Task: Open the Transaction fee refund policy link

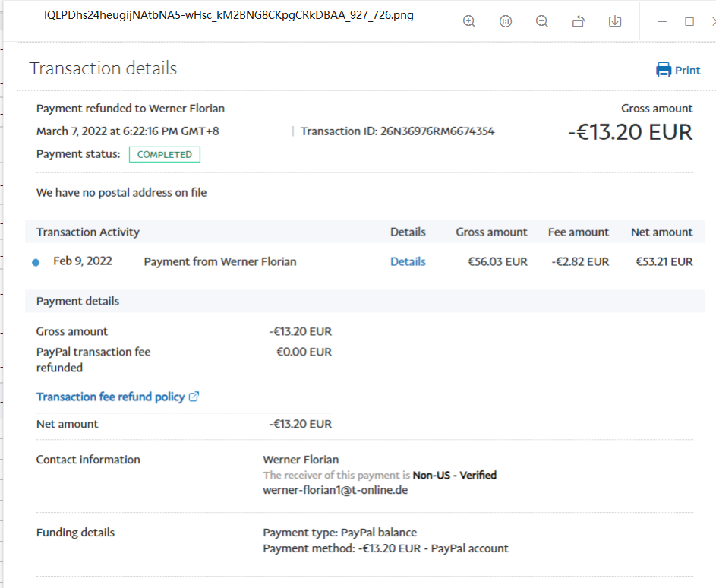Action: (110, 397)
